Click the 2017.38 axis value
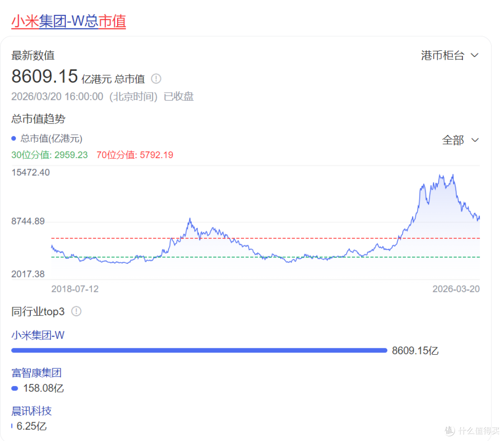 pos(28,274)
